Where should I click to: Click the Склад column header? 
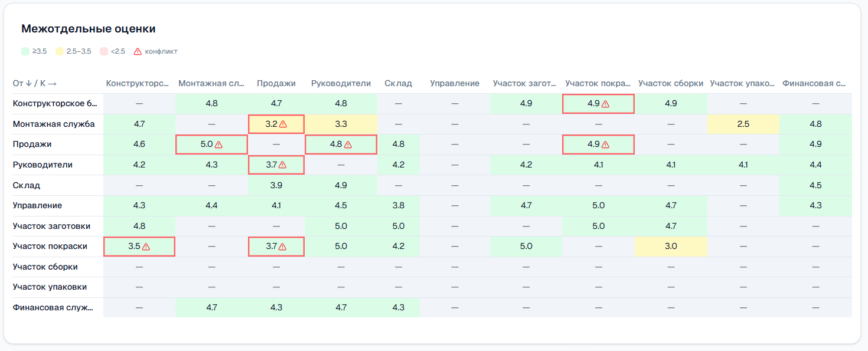(398, 83)
